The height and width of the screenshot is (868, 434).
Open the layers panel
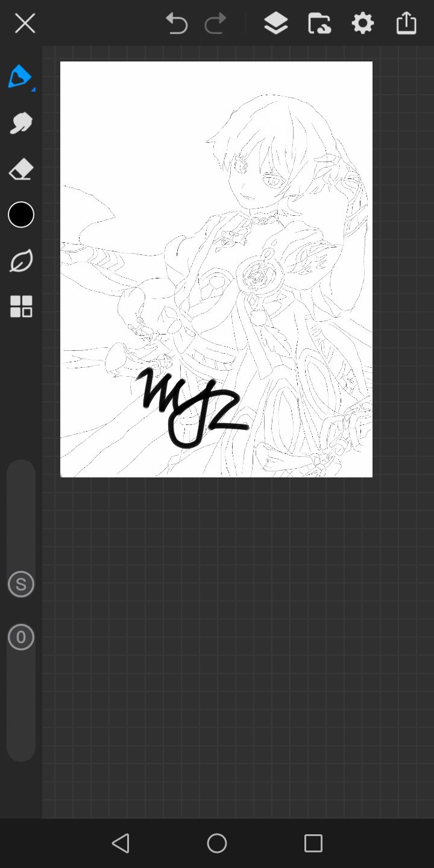tap(275, 24)
